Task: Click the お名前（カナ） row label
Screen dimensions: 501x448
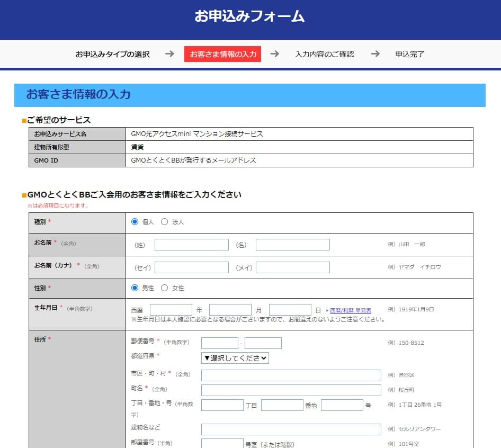Action: [x=53, y=265]
